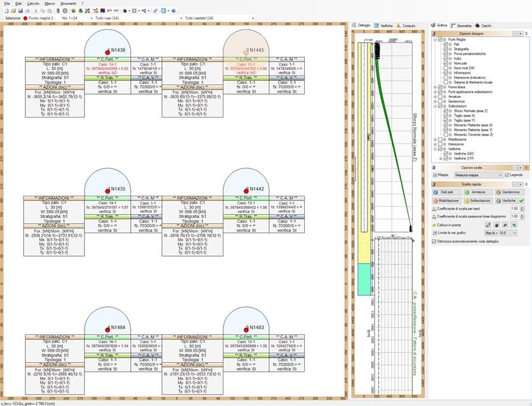The height and width of the screenshot is (406, 532).
Task: Enable the Geotecnica checkbox in Opzioni disegno
Action: coord(440,101)
